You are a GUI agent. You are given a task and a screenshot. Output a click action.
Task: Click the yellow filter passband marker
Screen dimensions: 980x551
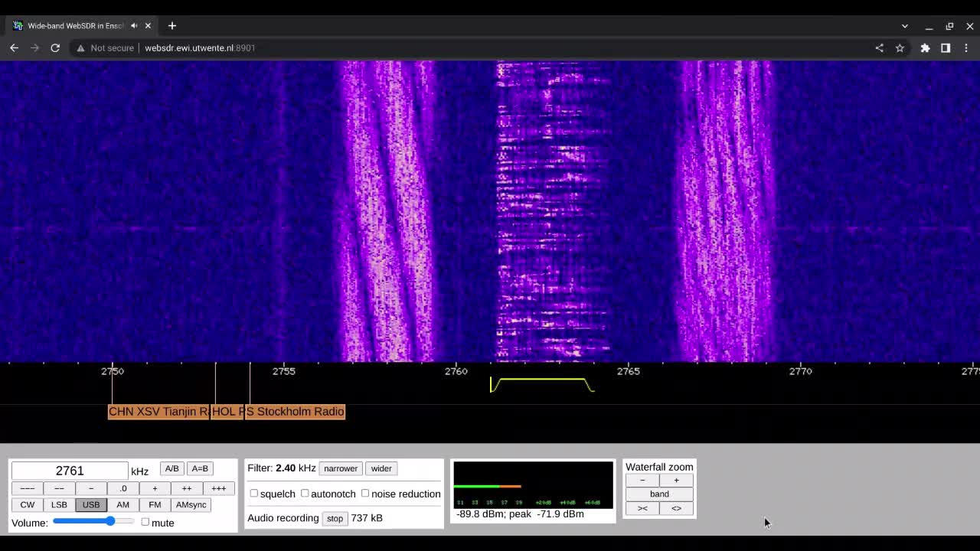[542, 384]
